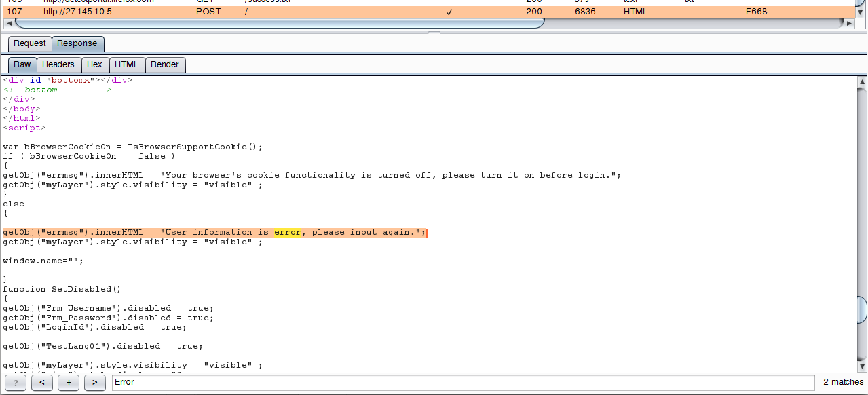Viewport: 868px width, 395px height.
Task: Switch to the Request tab
Action: (30, 43)
